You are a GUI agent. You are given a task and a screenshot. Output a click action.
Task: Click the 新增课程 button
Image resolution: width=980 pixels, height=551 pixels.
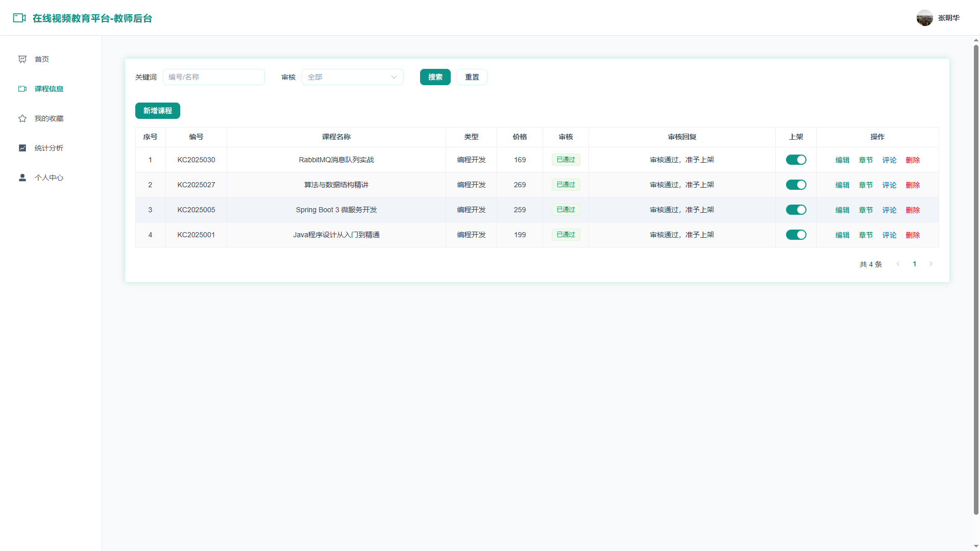click(x=157, y=111)
